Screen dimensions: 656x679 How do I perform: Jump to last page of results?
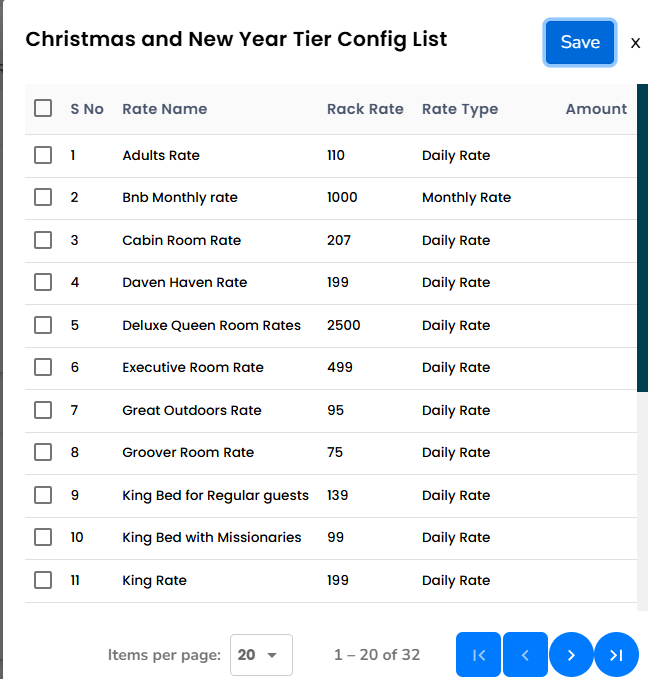click(616, 655)
